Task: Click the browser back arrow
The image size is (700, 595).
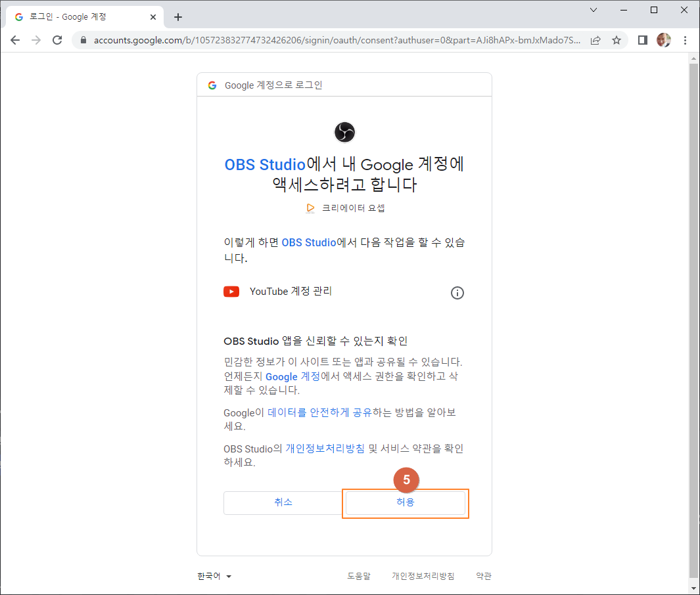Action: pyautogui.click(x=15, y=40)
